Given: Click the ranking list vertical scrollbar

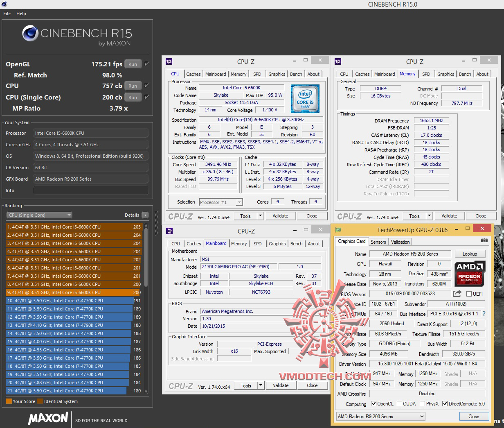Looking at the screenshot, I should pos(146,257).
